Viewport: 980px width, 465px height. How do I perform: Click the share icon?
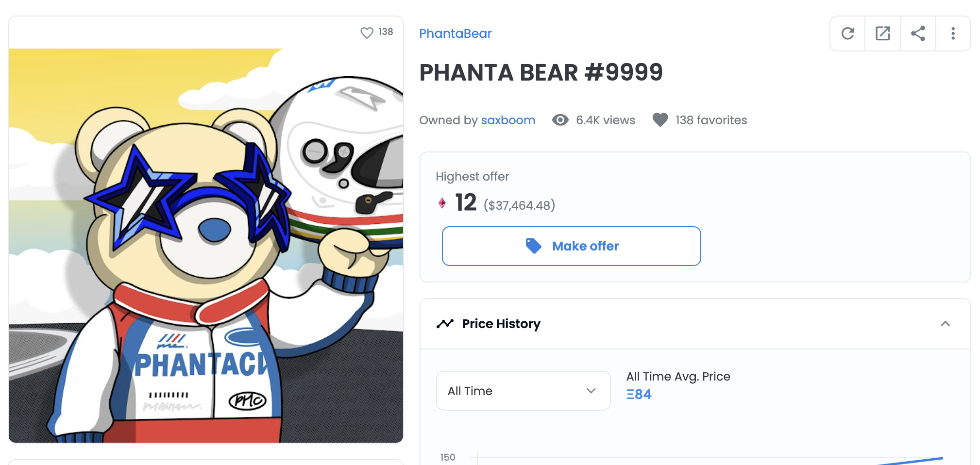[x=918, y=33]
